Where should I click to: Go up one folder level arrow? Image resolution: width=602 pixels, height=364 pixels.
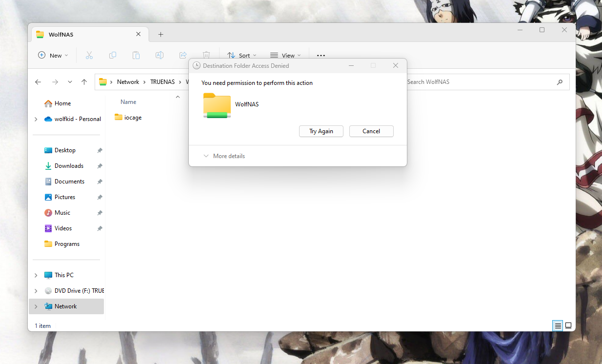point(84,82)
